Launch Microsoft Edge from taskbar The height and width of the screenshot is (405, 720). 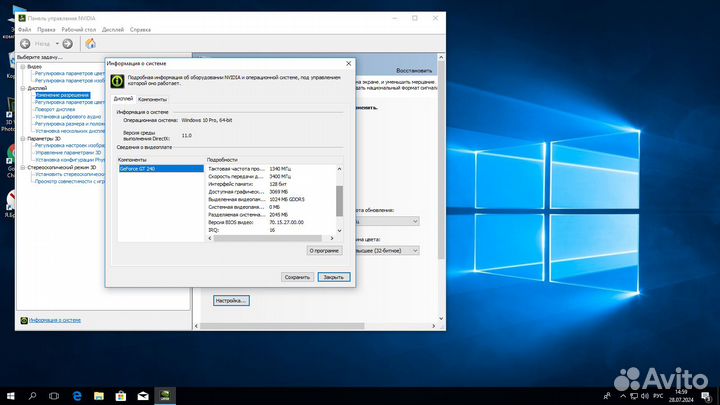77,396
